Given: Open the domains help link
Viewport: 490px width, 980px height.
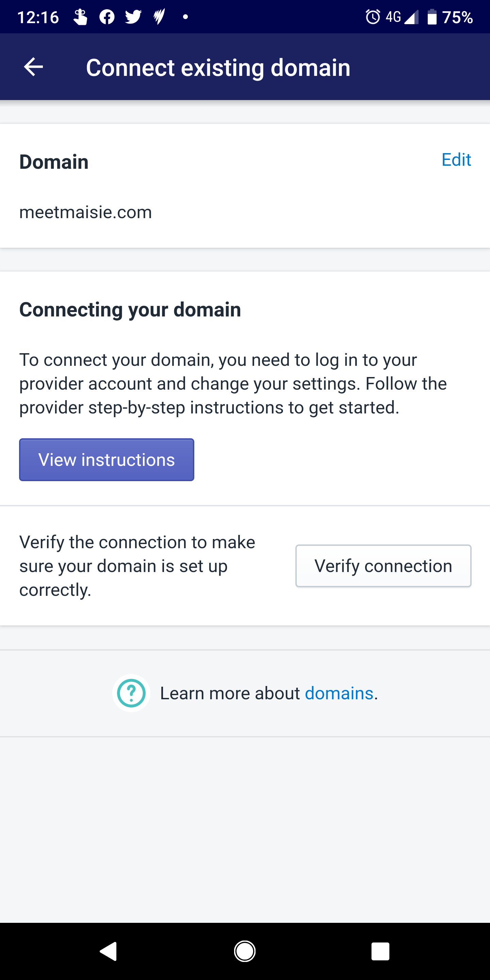Looking at the screenshot, I should (339, 693).
